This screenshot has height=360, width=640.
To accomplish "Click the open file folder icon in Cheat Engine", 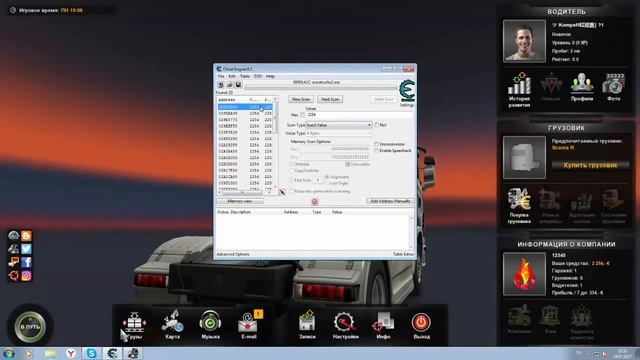I will 229,85.
